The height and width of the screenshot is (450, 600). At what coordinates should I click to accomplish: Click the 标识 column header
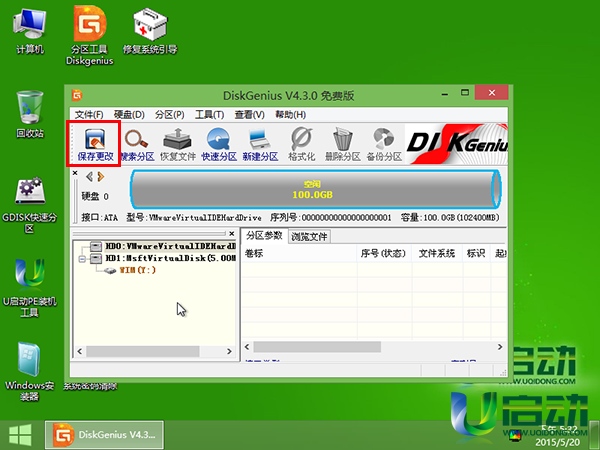[476, 253]
